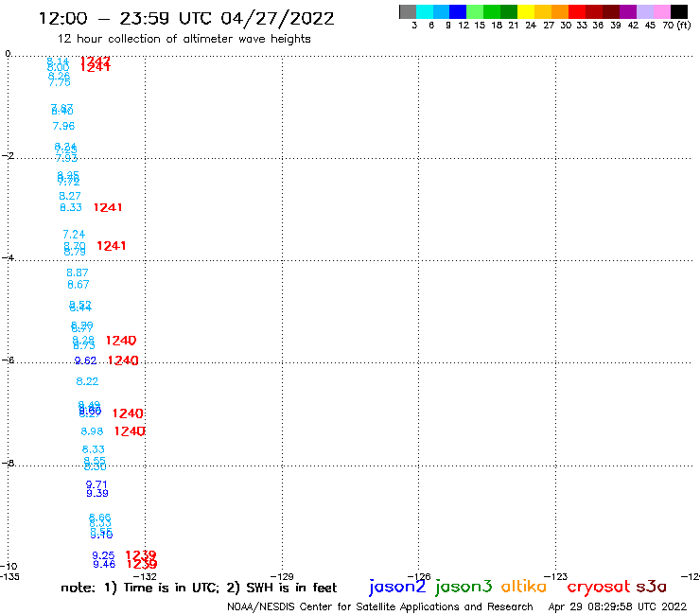Click the blue wave height value 9.25
Image resolution: width=700 pixels, height=615 pixels.
click(103, 555)
